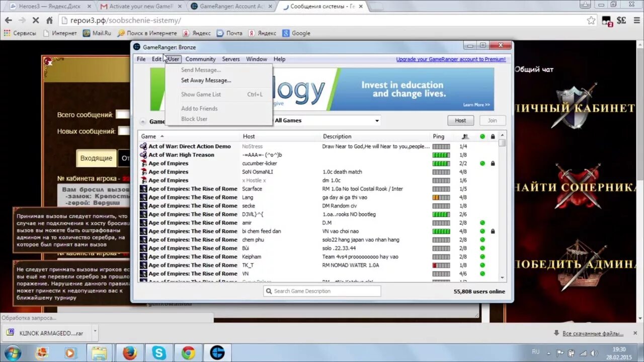Screen dimensions: 644x362
Task: Open the File menu in GameRanger
Action: (x=141, y=59)
